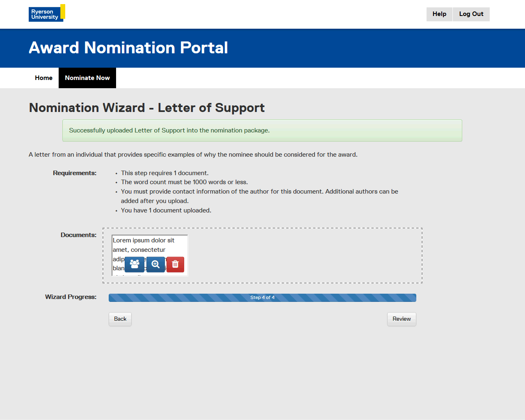Click the Requirements label
The image size is (525, 420).
pos(75,173)
